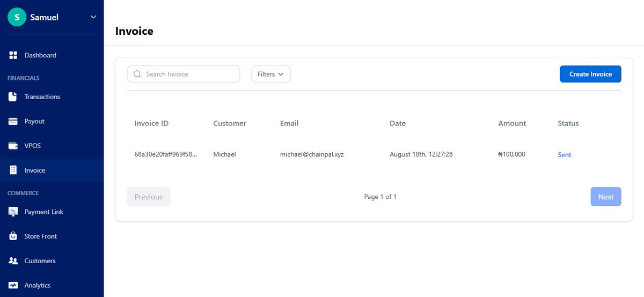Screen dimensions: 644x297
Task: Click invoice ID 68a30e20faff969f58...
Action: click(166, 154)
